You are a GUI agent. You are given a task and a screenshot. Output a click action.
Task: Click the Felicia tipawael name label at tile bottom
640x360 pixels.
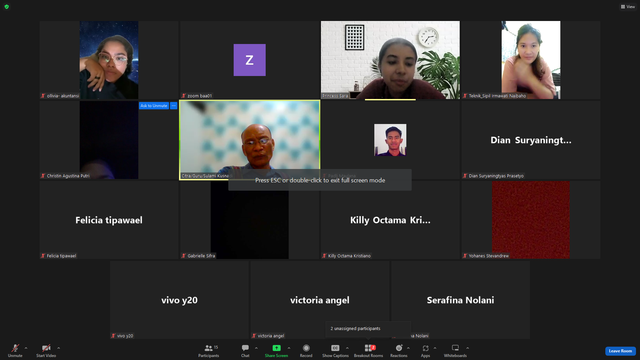[61, 256]
